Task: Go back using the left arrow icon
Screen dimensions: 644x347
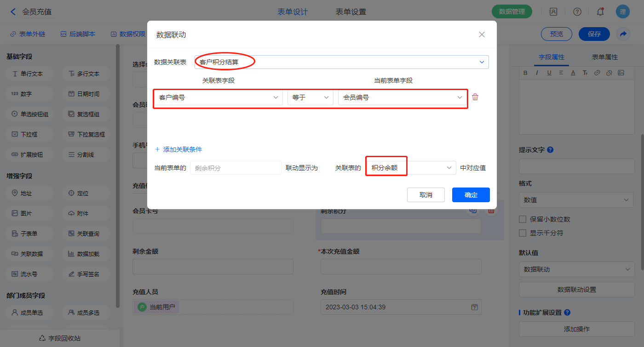Action: pyautogui.click(x=13, y=12)
